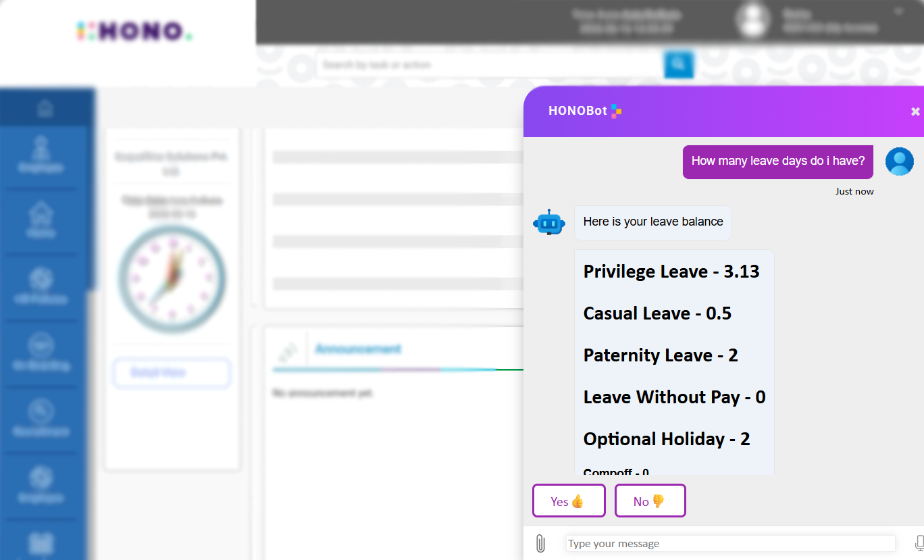
Task: Click the profile picture in the top bar
Action: (753, 22)
